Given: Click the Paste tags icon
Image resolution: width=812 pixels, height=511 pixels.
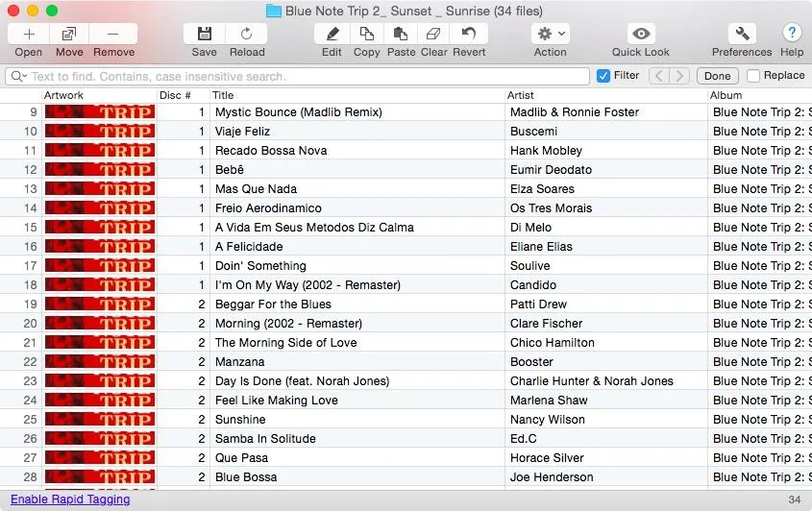Looking at the screenshot, I should pos(401,35).
